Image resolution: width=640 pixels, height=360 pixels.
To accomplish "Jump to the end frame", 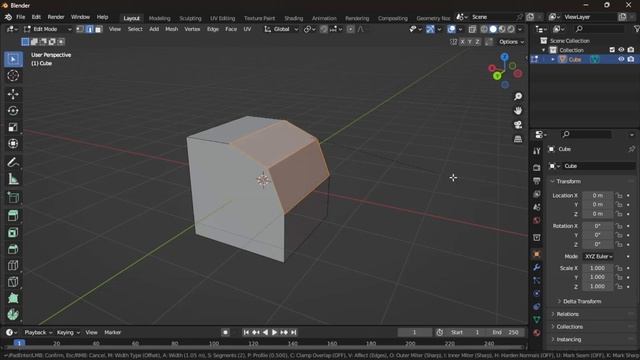I will [293, 332].
